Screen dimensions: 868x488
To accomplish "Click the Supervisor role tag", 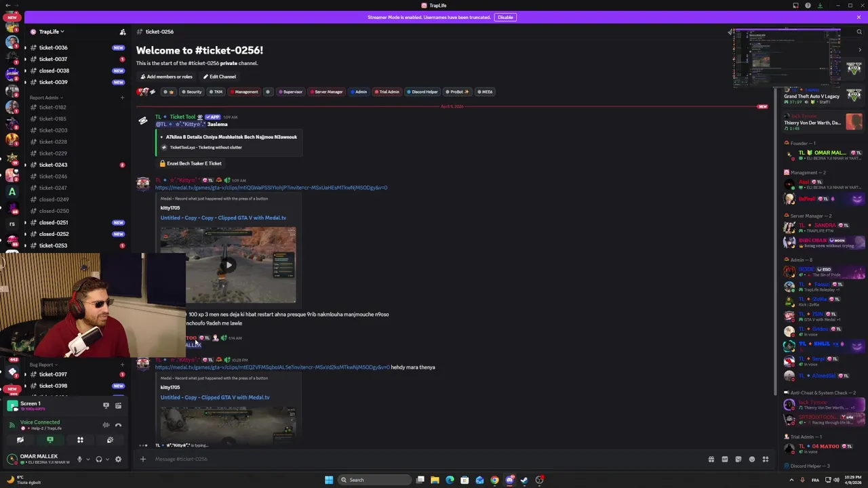I will [x=290, y=91].
